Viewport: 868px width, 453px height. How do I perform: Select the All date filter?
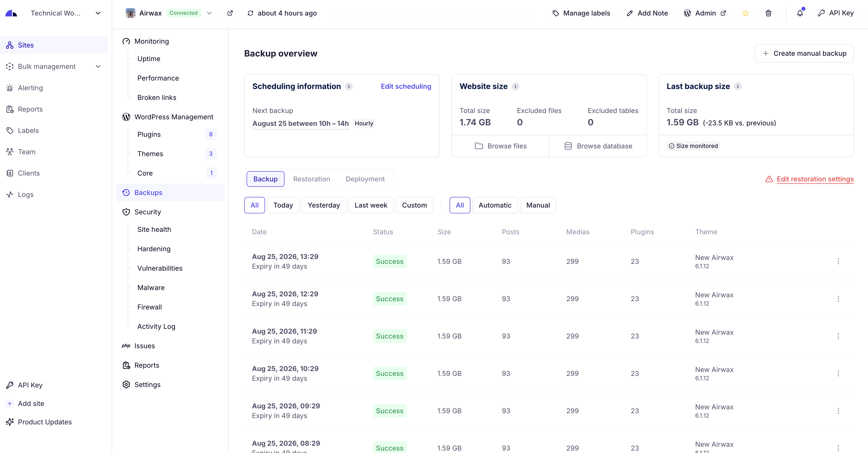pyautogui.click(x=254, y=205)
